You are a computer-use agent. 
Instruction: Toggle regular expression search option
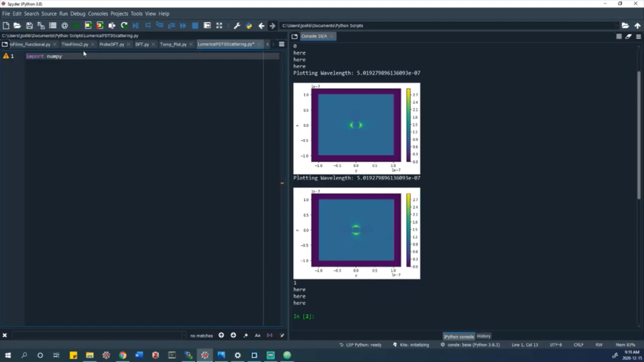(246, 336)
